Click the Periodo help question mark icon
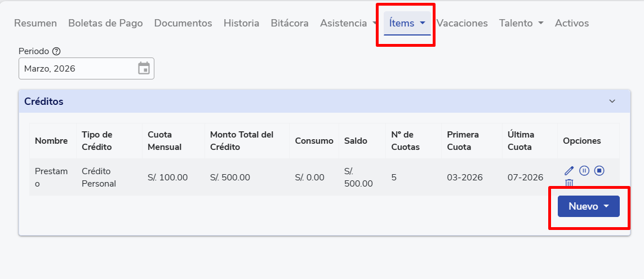This screenshot has height=279, width=644. tap(56, 51)
